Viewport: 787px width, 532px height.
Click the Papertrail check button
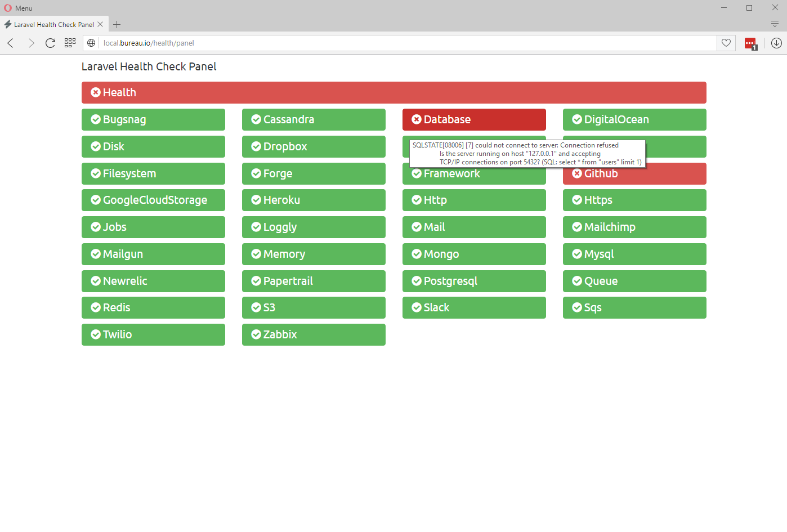[314, 281]
